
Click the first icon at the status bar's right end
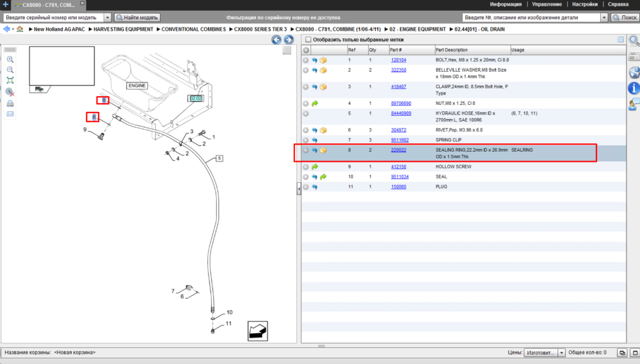pyautogui.click(x=622, y=352)
